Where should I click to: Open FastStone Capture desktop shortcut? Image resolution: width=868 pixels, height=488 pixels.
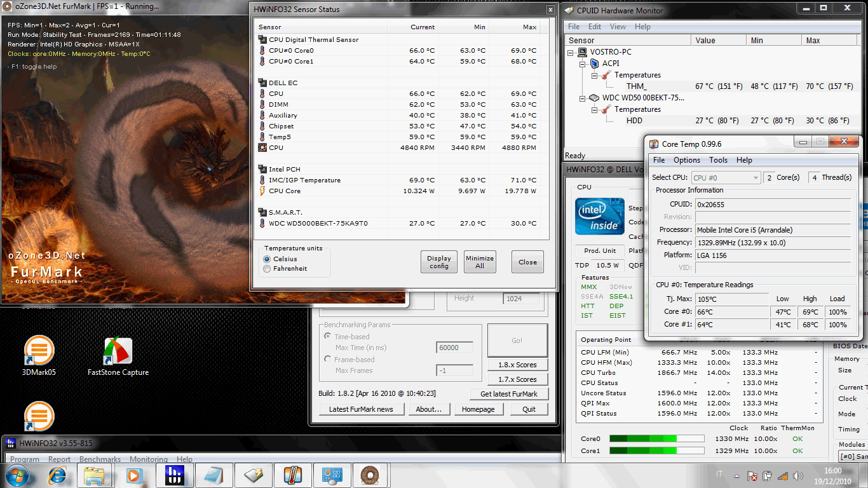118,356
